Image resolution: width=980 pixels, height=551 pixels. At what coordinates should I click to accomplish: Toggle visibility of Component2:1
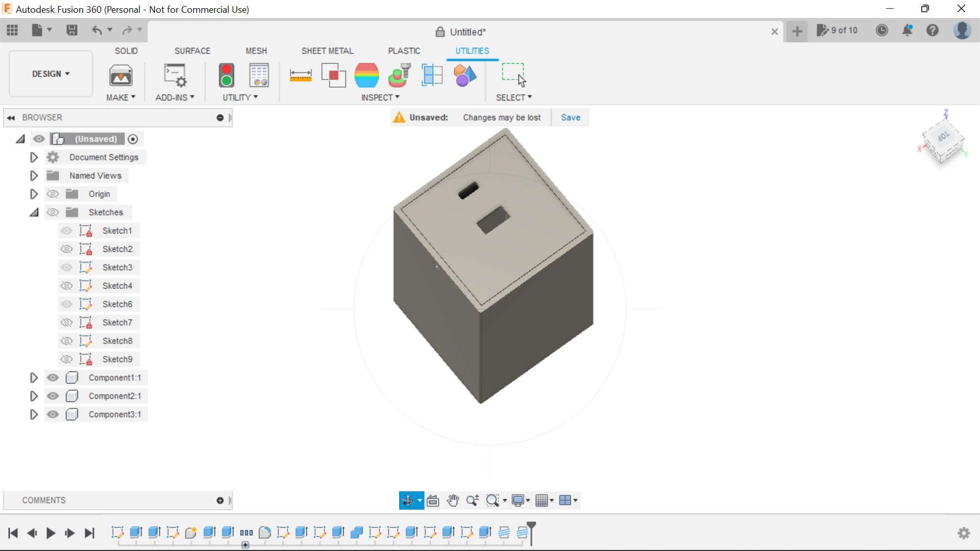pos(53,395)
